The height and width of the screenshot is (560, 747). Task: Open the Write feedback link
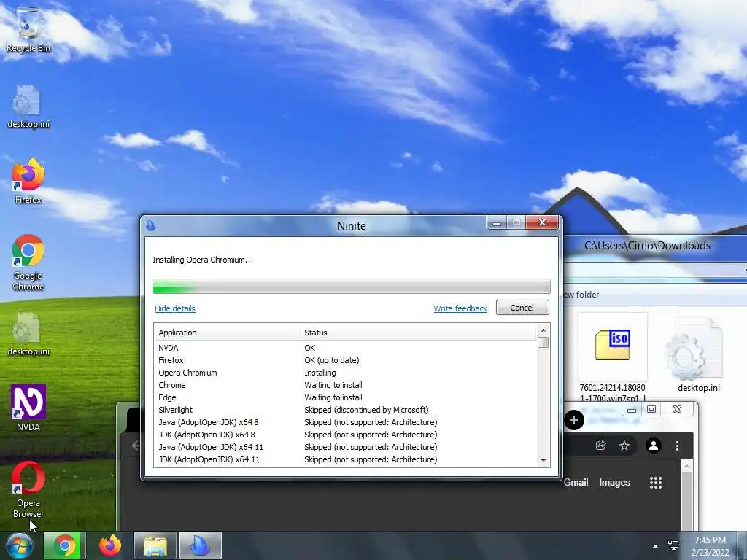pyautogui.click(x=460, y=308)
